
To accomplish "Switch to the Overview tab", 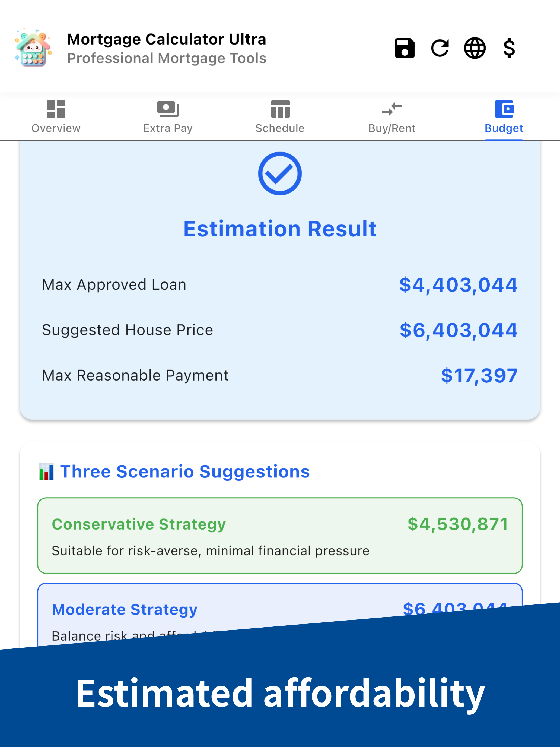I will coord(56,116).
